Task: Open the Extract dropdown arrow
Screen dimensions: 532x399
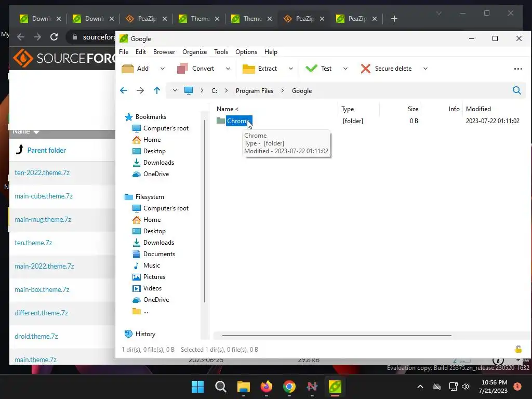Action: [291, 69]
